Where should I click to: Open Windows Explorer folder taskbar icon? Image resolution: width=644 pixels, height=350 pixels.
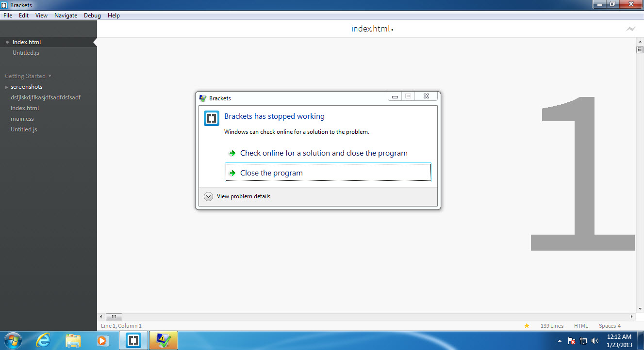[73, 340]
